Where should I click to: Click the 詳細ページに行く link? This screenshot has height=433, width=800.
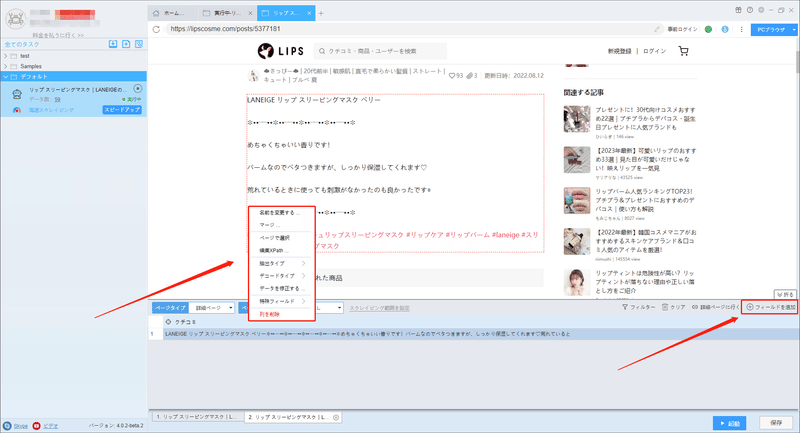point(715,307)
